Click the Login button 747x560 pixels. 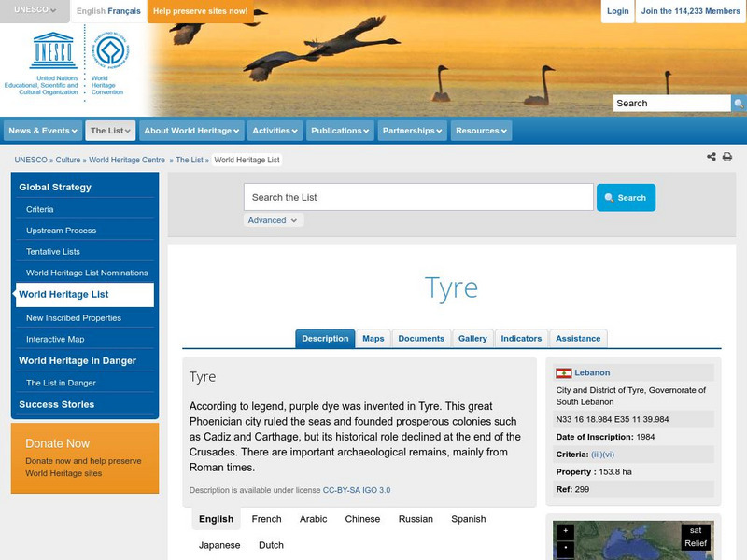(x=617, y=11)
